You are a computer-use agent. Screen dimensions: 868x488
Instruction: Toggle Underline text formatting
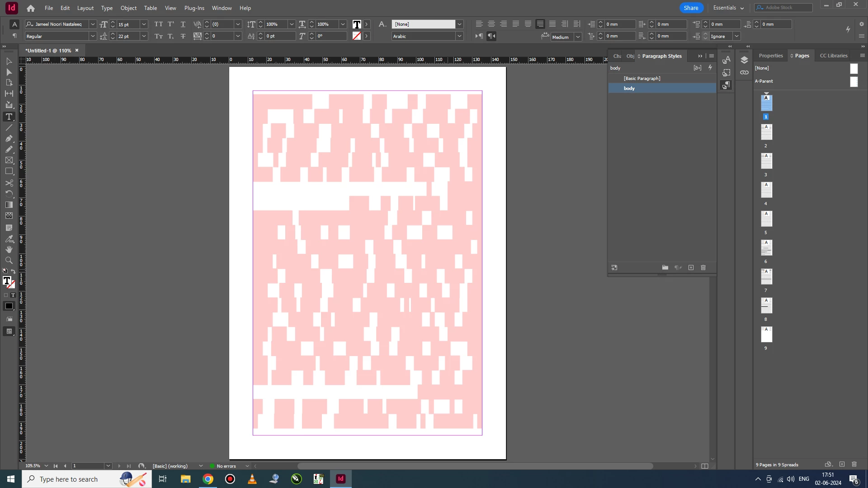pos(183,24)
